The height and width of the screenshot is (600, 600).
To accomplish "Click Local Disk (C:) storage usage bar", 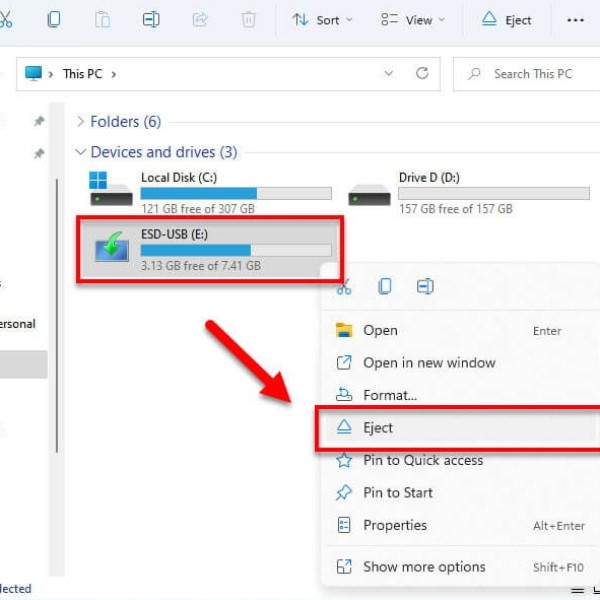I will [236, 193].
